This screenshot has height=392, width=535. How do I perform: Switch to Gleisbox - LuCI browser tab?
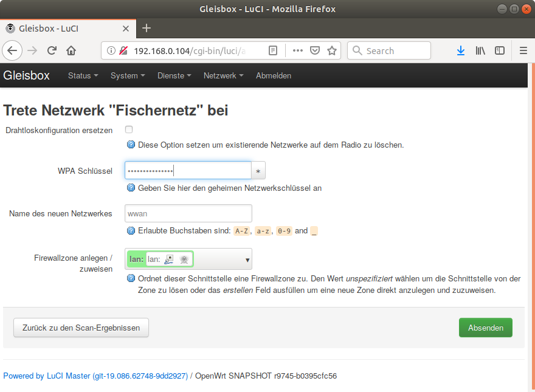click(68, 29)
